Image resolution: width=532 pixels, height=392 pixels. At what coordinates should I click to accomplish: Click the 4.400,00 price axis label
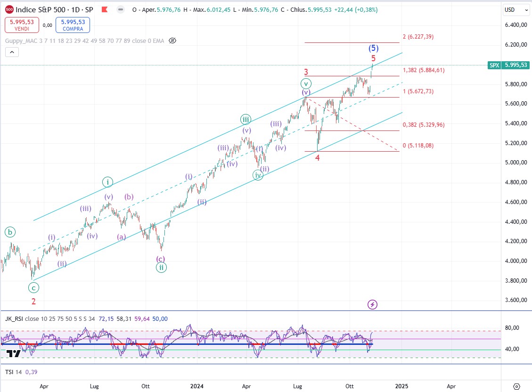pyautogui.click(x=516, y=222)
